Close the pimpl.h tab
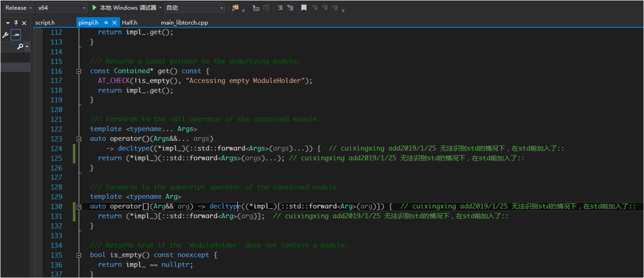This screenshot has width=644, height=278. click(115, 22)
